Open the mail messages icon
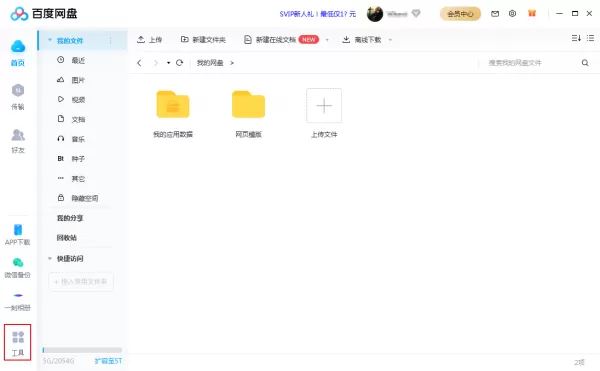Image resolution: width=600 pixels, height=371 pixels. click(x=495, y=14)
